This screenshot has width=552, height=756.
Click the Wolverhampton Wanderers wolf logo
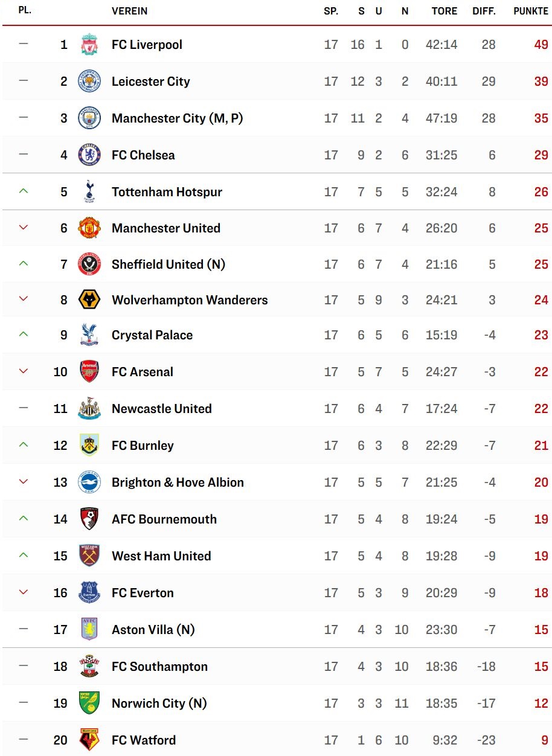coord(89,300)
